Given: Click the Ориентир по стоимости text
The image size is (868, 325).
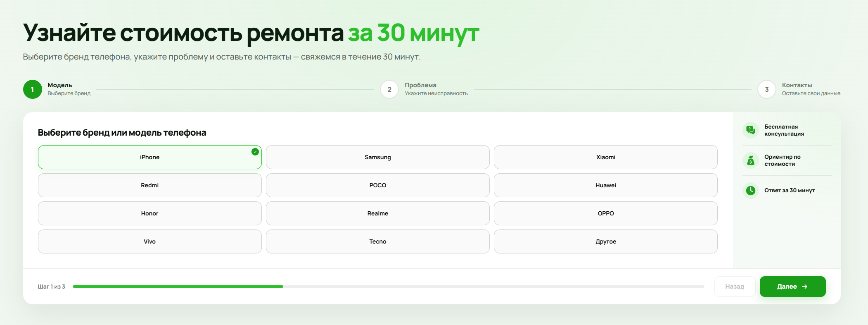Looking at the screenshot, I should coord(783,160).
